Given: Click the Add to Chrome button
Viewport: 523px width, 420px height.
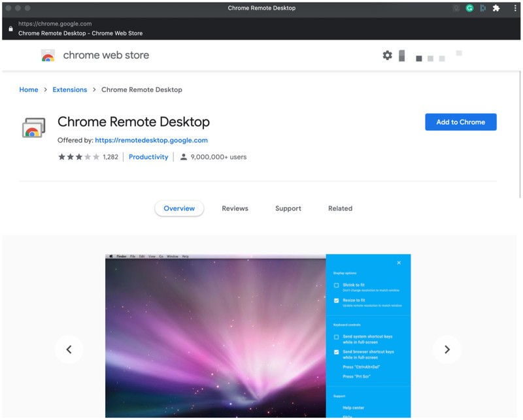Looking at the screenshot, I should click(461, 122).
